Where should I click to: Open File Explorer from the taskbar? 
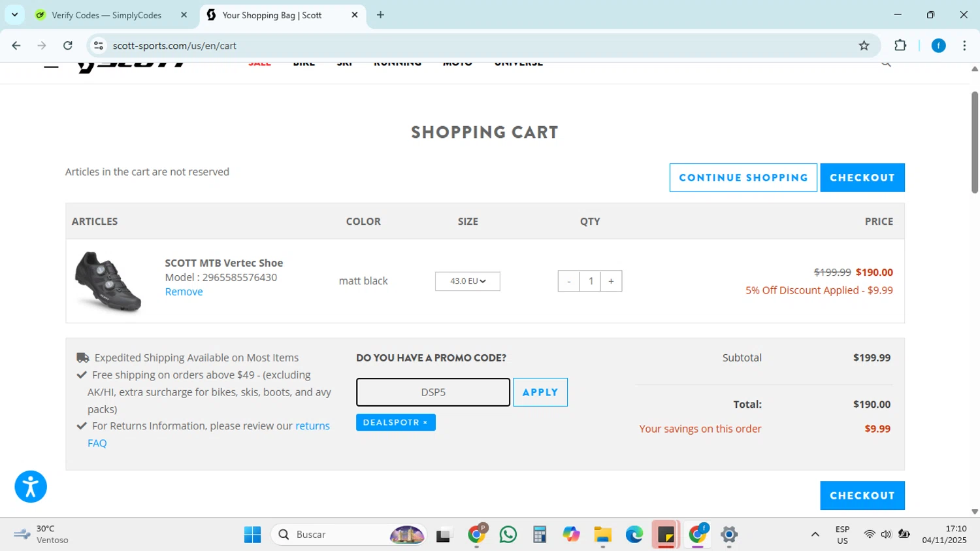coord(602,535)
